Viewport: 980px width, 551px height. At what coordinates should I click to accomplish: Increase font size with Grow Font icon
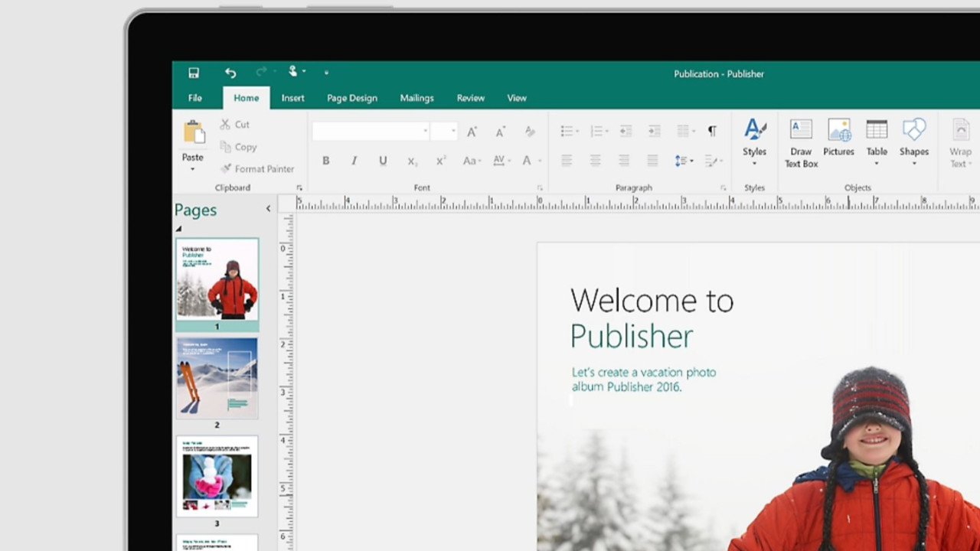click(471, 131)
